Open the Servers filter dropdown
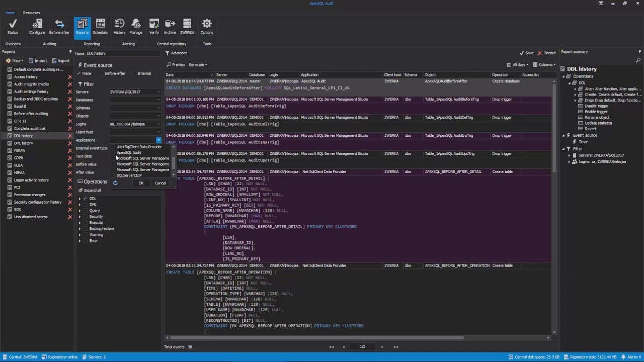This screenshot has width=644, height=362. tap(158, 92)
